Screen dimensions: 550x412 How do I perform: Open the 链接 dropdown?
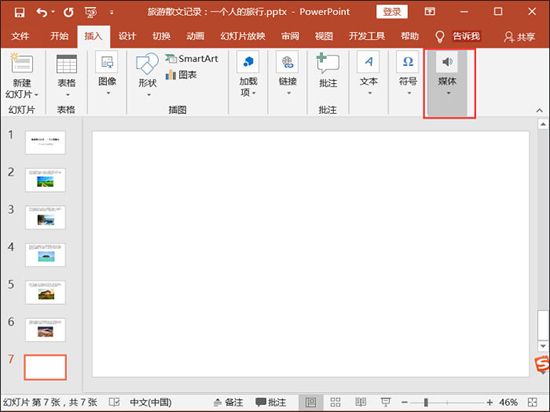click(x=288, y=74)
